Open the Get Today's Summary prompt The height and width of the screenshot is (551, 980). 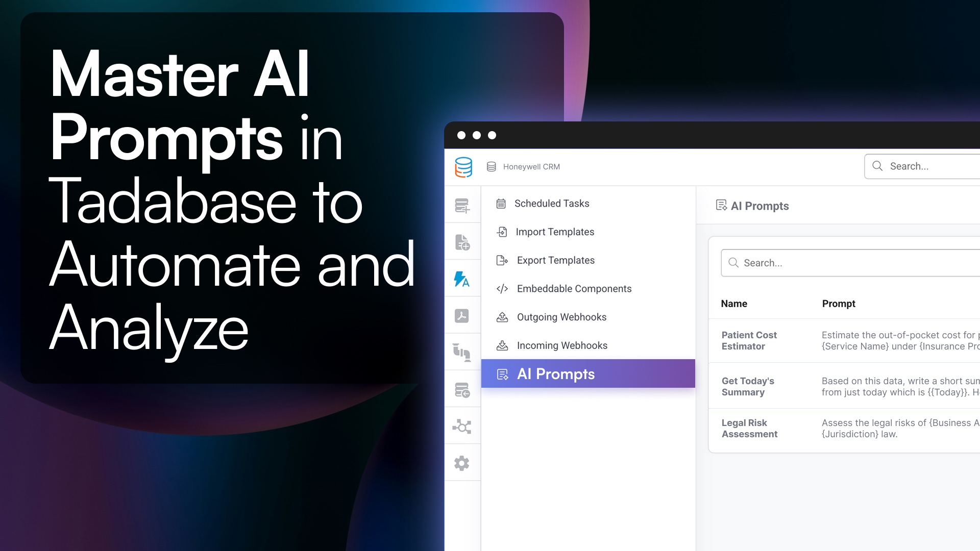point(748,386)
